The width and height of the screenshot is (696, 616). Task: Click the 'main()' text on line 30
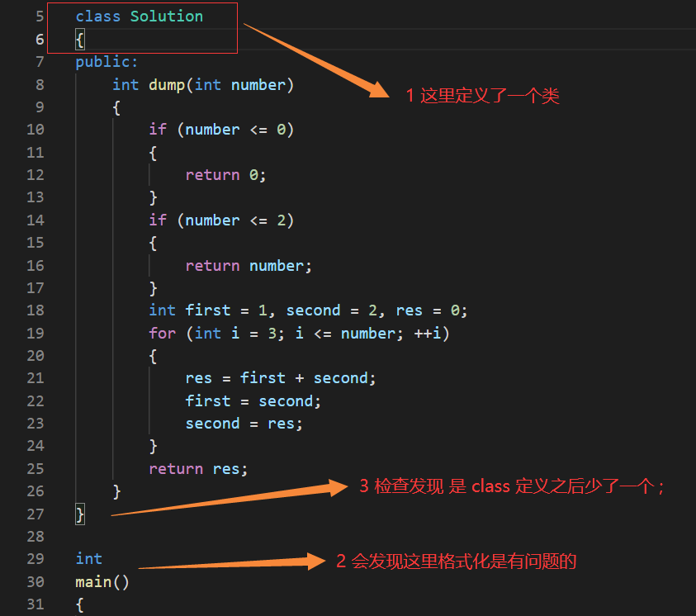(x=102, y=582)
